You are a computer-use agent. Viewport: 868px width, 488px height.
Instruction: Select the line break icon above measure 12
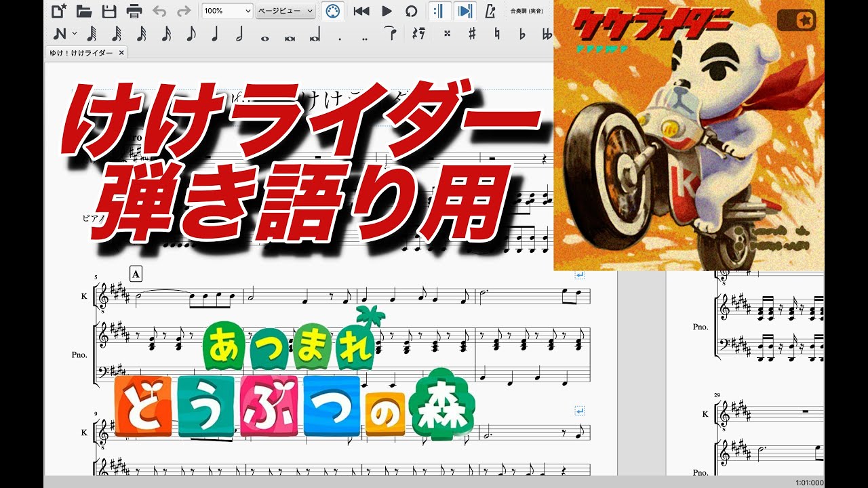(x=580, y=411)
